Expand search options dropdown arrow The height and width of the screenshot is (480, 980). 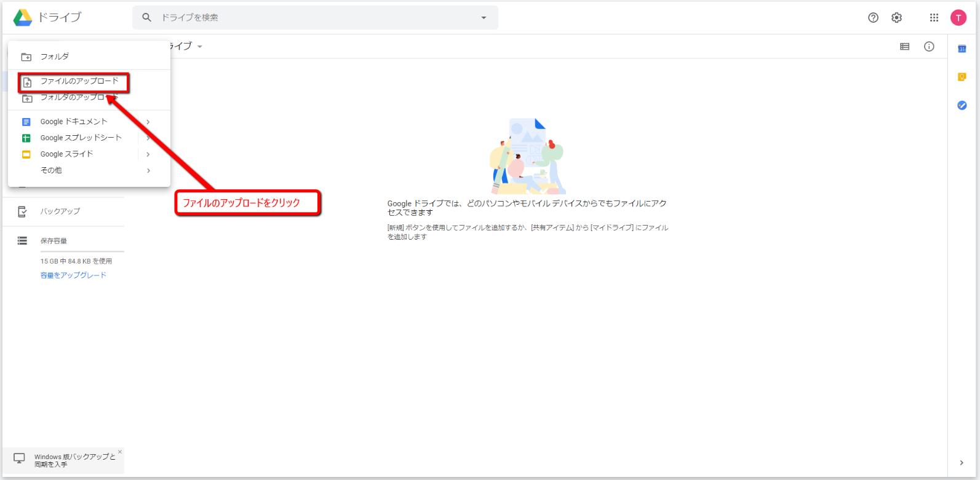pyautogui.click(x=484, y=18)
